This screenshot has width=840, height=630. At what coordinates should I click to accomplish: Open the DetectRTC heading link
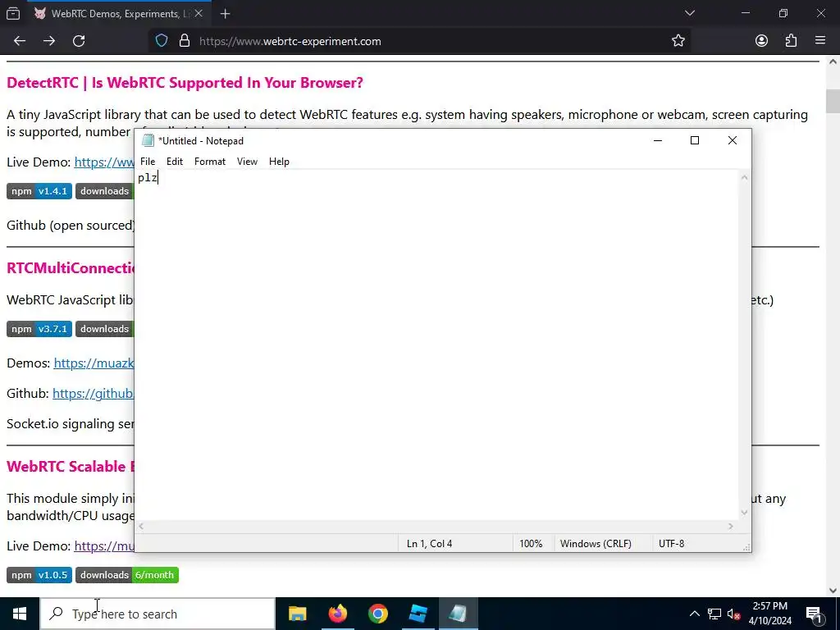(x=185, y=83)
